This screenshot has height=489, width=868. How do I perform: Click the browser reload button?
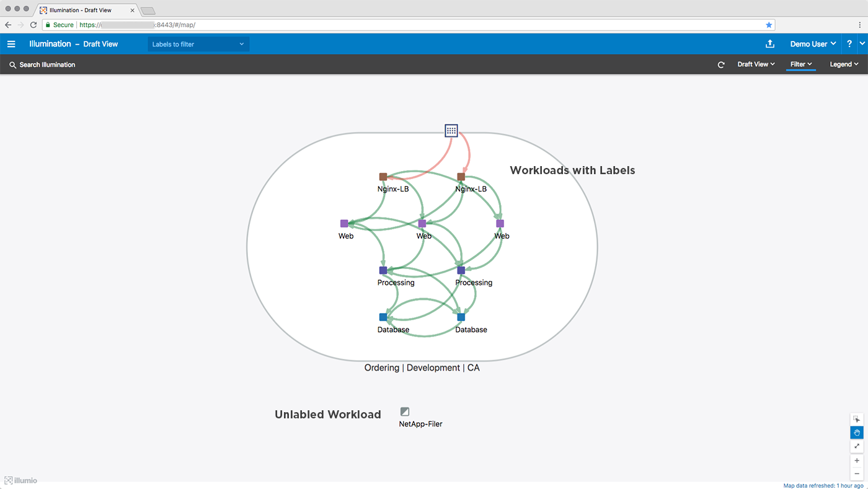click(x=33, y=25)
